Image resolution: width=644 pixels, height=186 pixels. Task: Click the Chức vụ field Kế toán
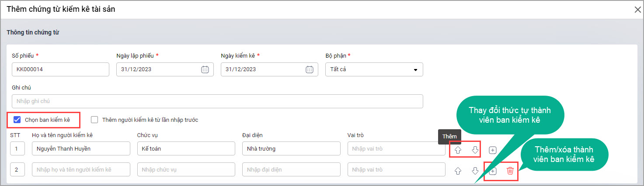[186, 148]
